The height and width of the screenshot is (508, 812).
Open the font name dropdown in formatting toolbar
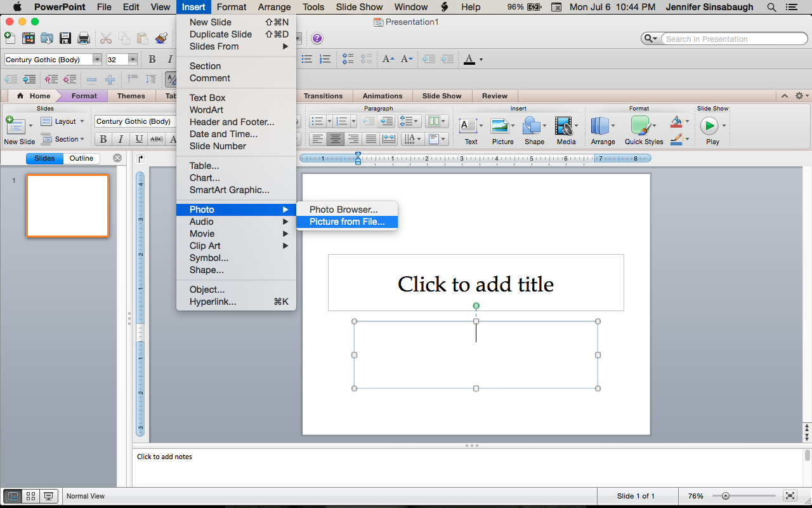97,60
